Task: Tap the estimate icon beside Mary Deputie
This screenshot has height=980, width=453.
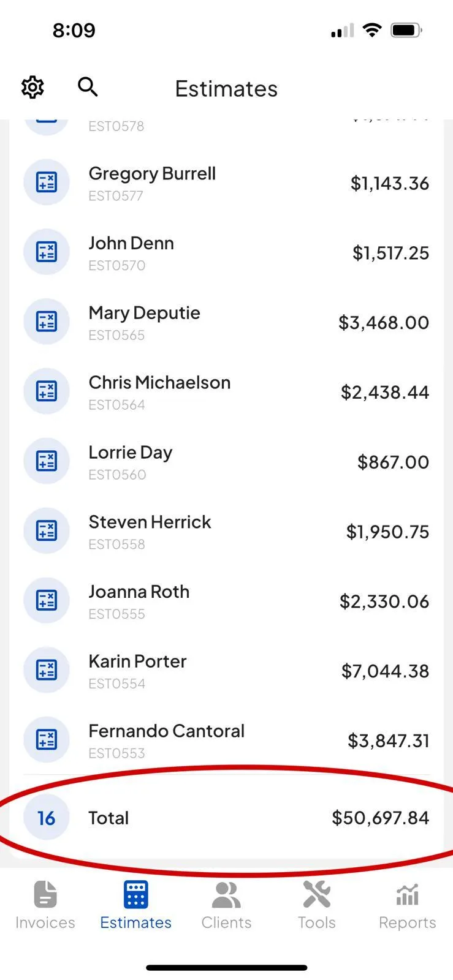Action: click(x=47, y=322)
